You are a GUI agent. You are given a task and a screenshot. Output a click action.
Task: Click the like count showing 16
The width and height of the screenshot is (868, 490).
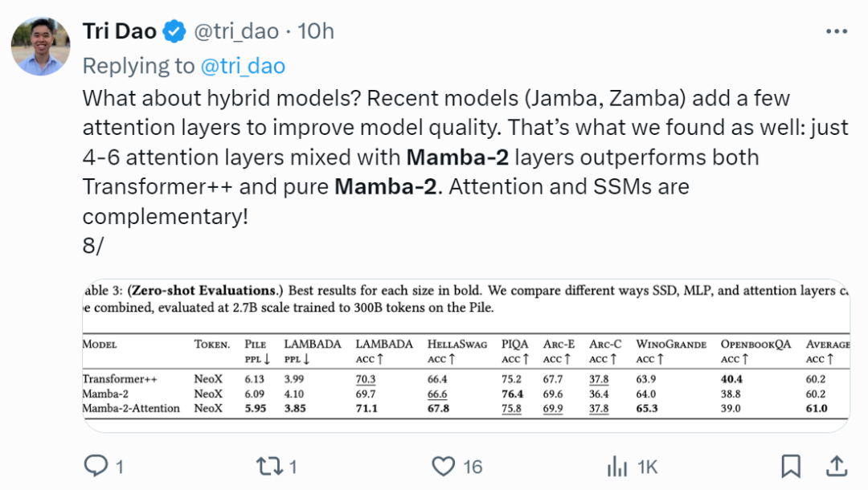(x=473, y=467)
